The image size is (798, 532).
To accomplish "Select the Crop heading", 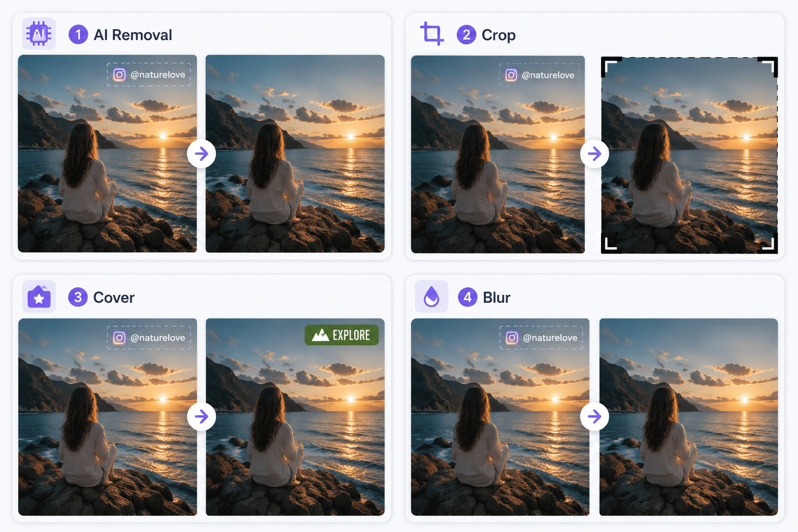I will (x=498, y=35).
